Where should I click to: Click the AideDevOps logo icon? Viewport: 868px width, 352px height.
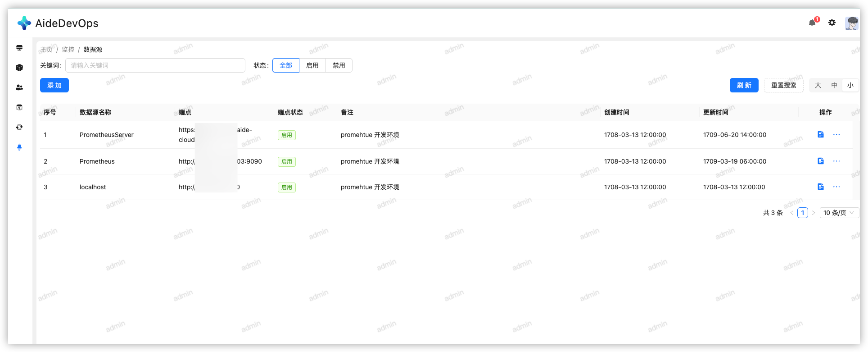coord(24,23)
